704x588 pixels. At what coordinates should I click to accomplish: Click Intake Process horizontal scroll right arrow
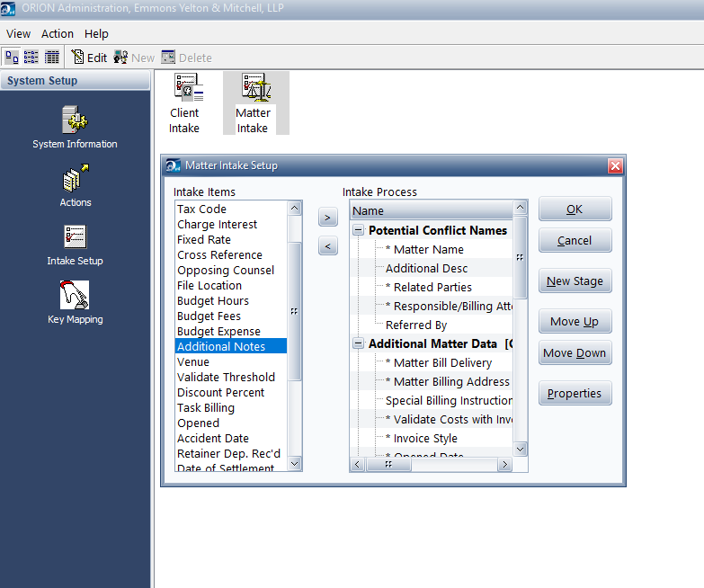[504, 465]
